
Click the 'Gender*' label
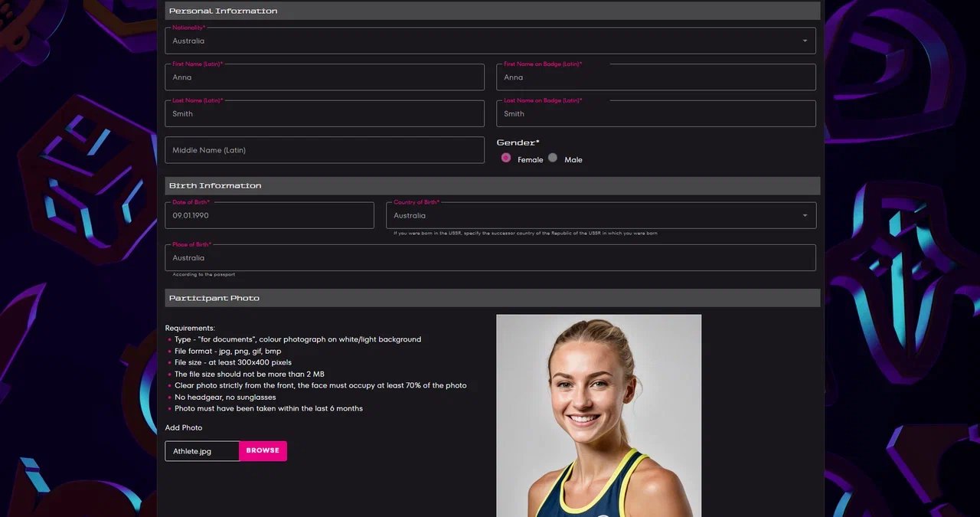[x=518, y=142]
